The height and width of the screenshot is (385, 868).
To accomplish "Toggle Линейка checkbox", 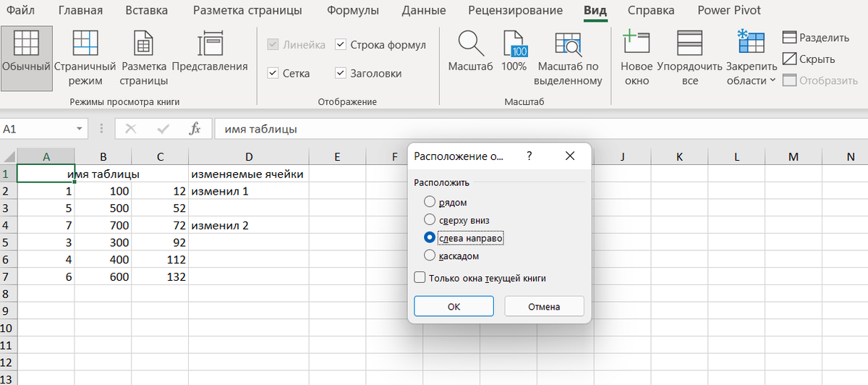I will pos(273,45).
